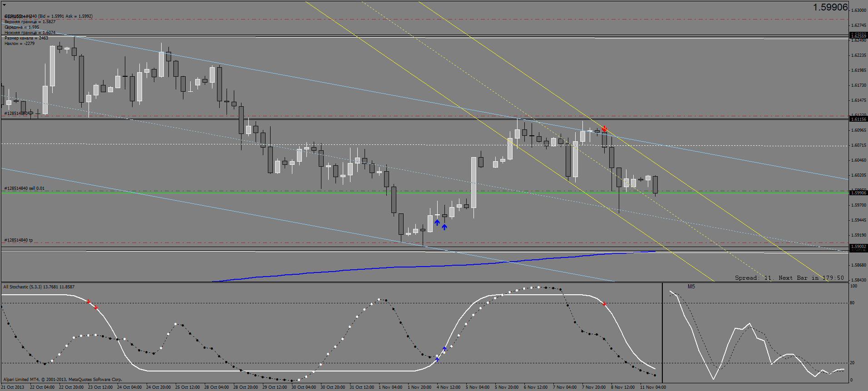Image resolution: width=868 pixels, height=391 pixels.
Task: Click the '1 Nov 04:00' time axis label
Action: coord(390,387)
